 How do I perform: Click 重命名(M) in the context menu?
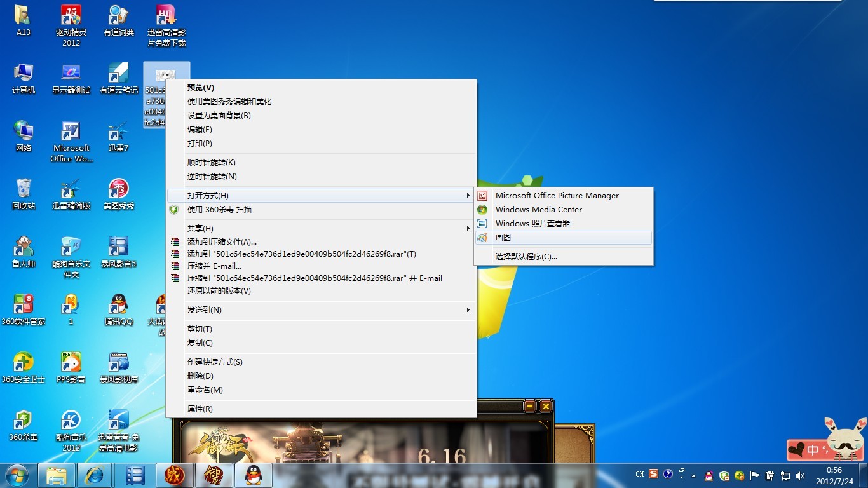[x=321, y=390]
